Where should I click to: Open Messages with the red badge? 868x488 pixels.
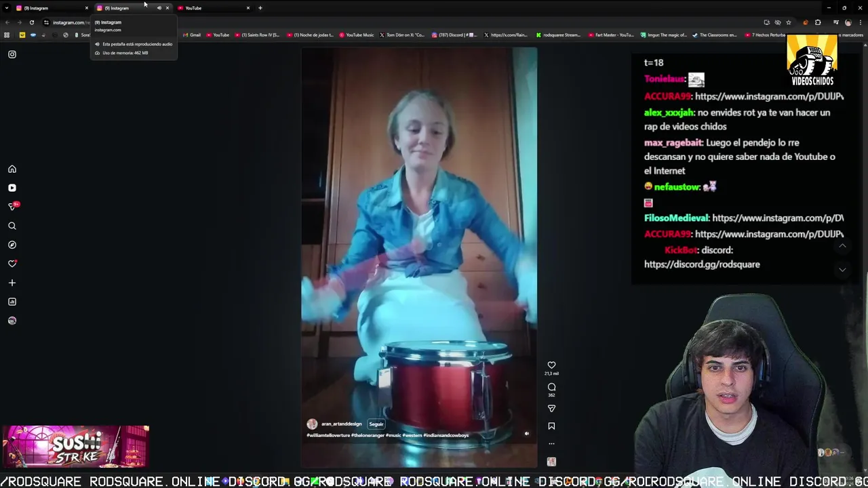pyautogui.click(x=12, y=206)
